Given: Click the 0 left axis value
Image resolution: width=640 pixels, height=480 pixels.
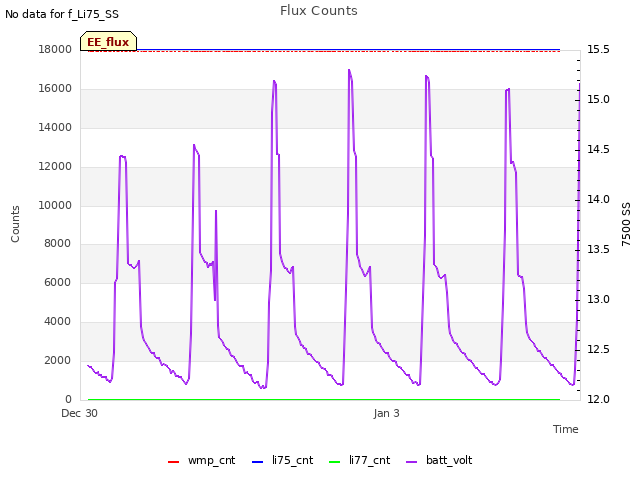Looking at the screenshot, I should (x=68, y=399).
